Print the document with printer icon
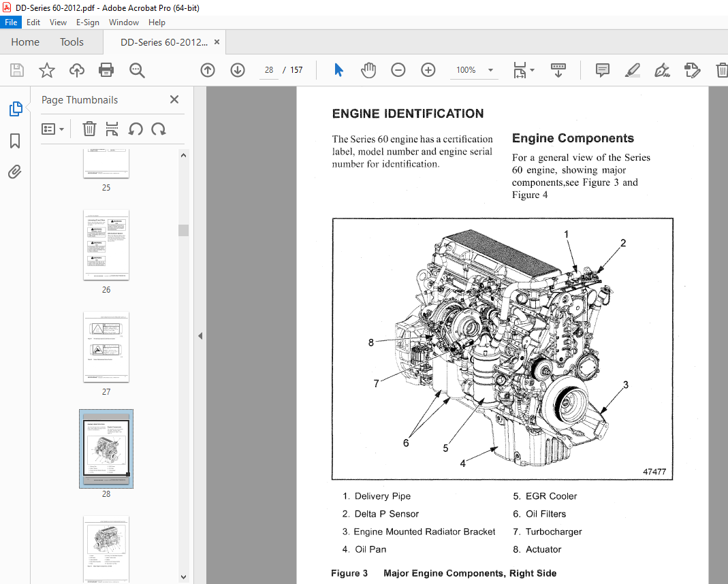The width and height of the screenshot is (728, 584). (x=106, y=70)
